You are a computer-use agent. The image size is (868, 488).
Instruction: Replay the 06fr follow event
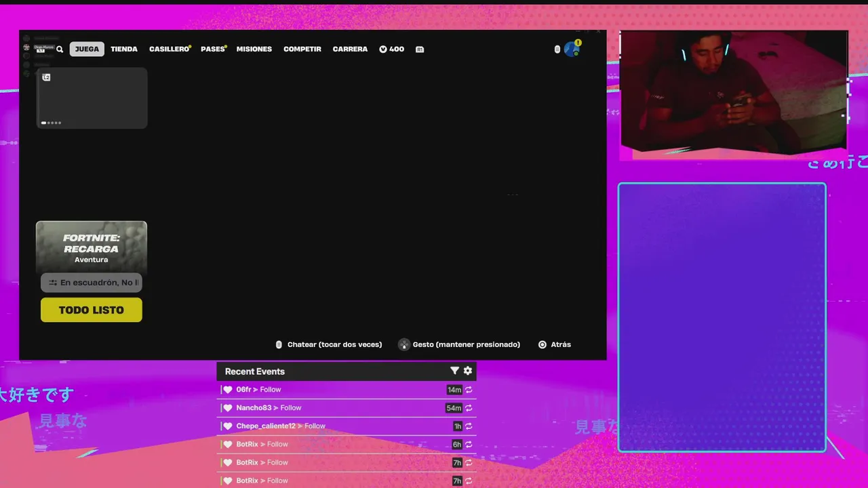pos(469,390)
